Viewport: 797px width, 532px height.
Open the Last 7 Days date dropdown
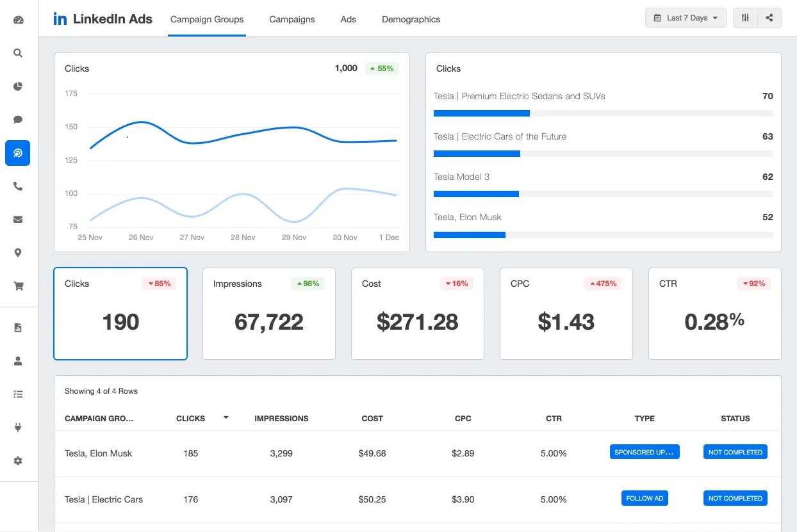point(685,17)
